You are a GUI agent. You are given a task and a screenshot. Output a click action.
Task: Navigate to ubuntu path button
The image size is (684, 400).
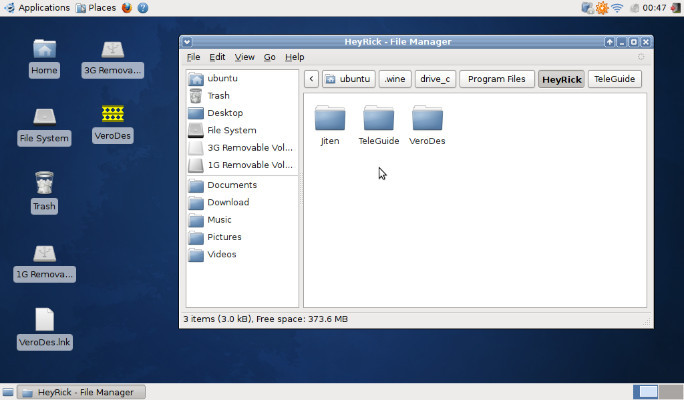pos(349,79)
